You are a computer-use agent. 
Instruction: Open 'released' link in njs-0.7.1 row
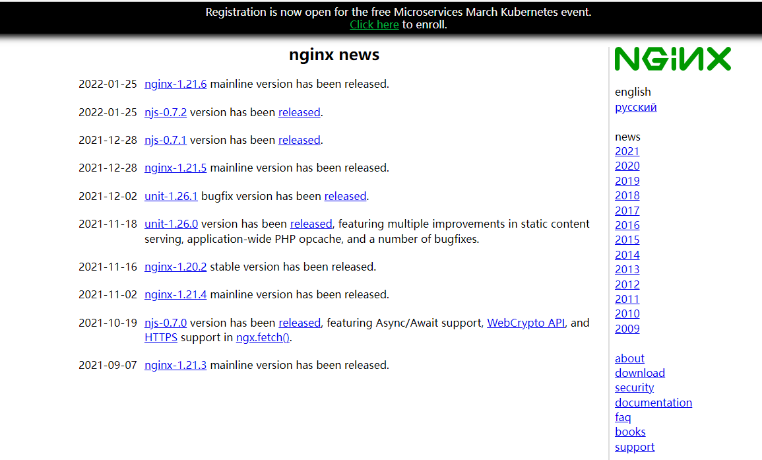click(299, 140)
